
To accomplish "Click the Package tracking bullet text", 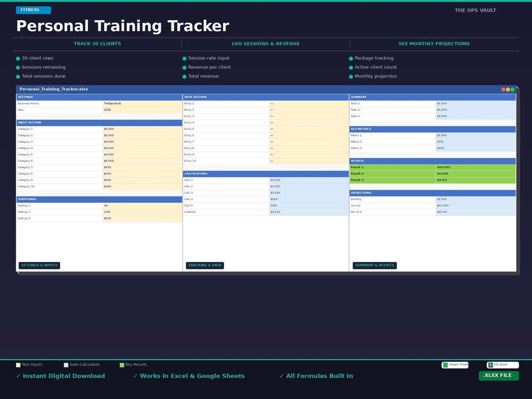I will [x=374, y=58].
